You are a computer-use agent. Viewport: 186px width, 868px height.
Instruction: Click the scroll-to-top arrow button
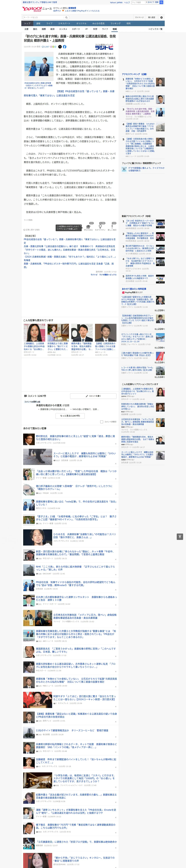click(180, 537)
